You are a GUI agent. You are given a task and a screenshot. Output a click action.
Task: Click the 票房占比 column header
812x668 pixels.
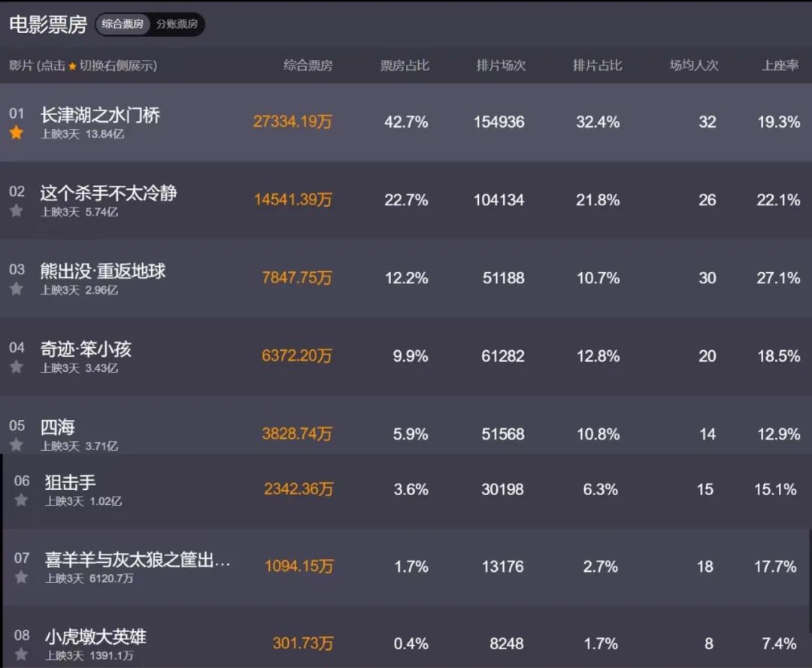[404, 65]
